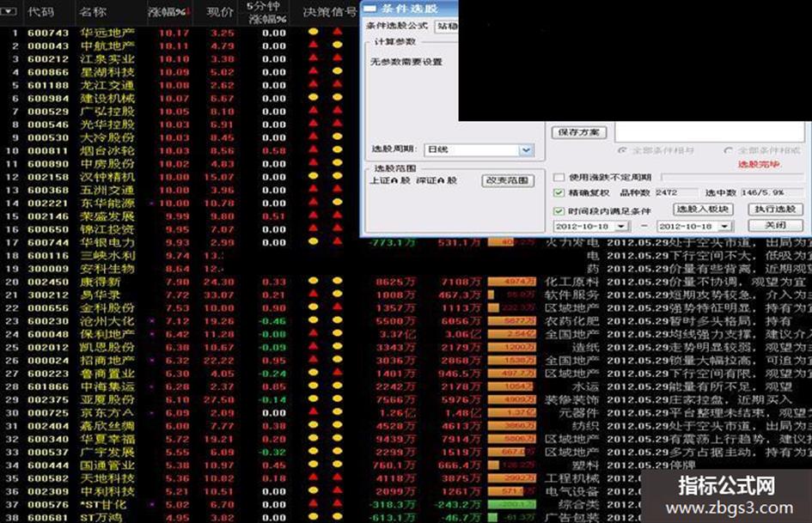This screenshot has width=812, height=523.
Task: Click red triangle signal in 中利科技 row
Action: (338, 490)
